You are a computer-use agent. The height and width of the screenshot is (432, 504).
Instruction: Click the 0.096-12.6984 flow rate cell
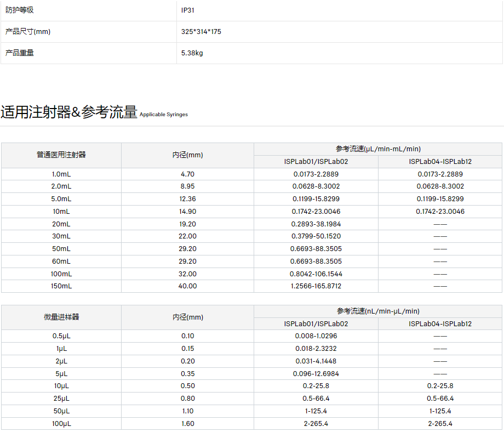point(316,374)
